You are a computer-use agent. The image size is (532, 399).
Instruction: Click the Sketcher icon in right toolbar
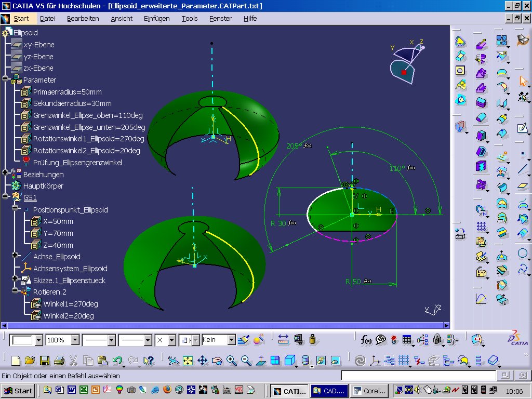click(x=523, y=128)
